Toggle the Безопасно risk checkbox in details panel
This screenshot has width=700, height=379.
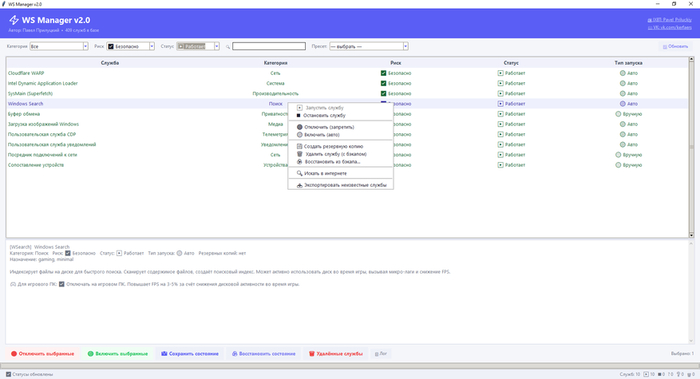tap(68, 253)
